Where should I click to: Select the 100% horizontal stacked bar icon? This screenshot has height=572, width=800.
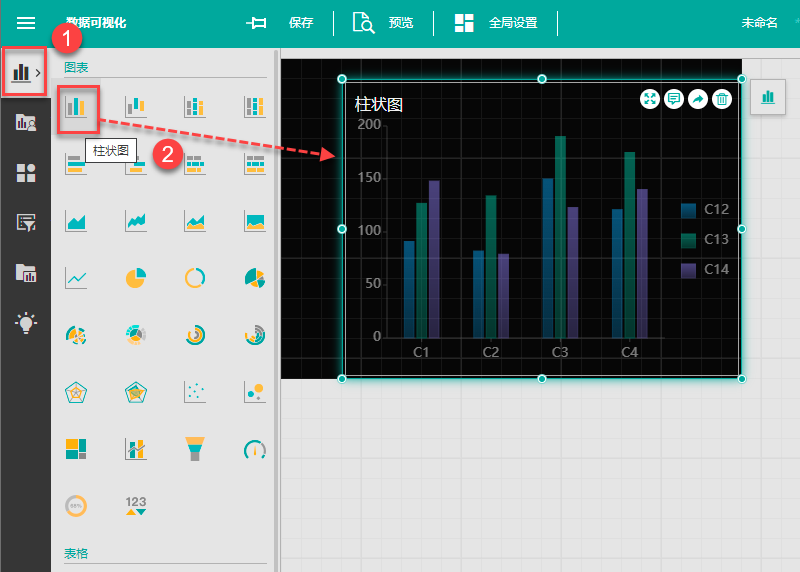[x=255, y=164]
